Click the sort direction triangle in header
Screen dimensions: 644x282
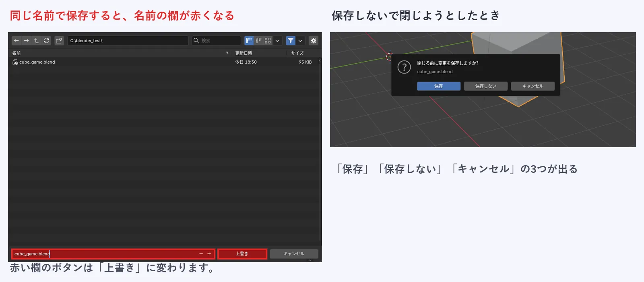(x=227, y=53)
